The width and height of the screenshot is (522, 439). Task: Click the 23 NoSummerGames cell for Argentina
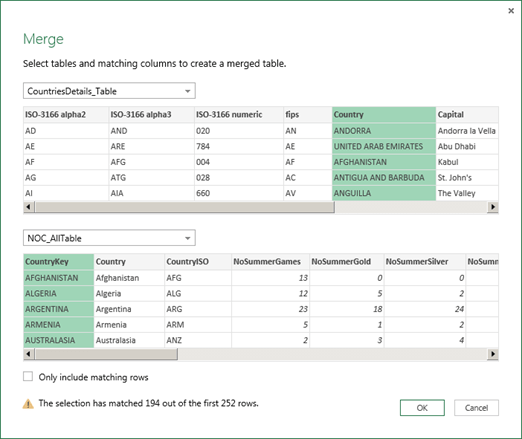pyautogui.click(x=270, y=309)
